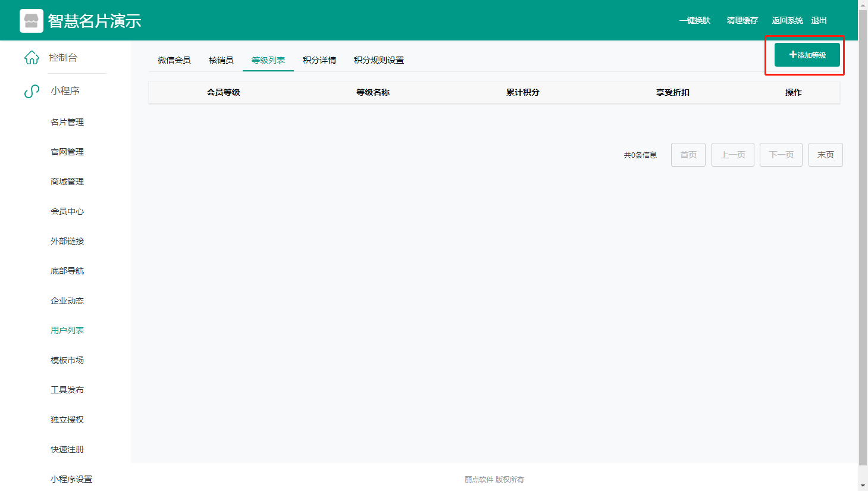Open 工具发布 in sidebar
Image resolution: width=868 pixels, height=491 pixels.
pyautogui.click(x=67, y=390)
